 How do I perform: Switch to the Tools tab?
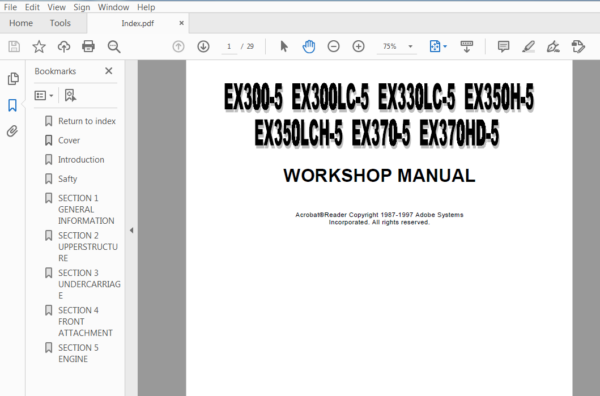(x=60, y=23)
